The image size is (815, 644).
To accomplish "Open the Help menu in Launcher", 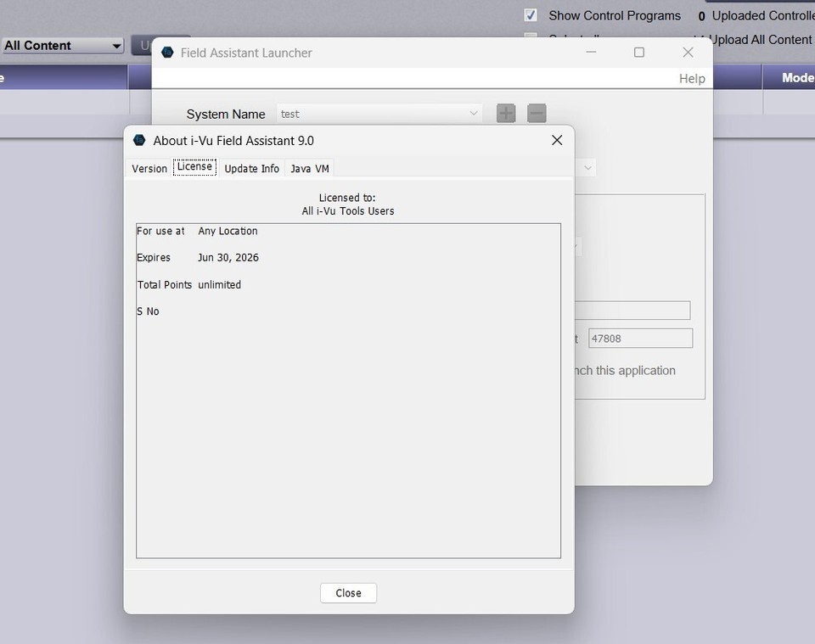I will pos(692,78).
